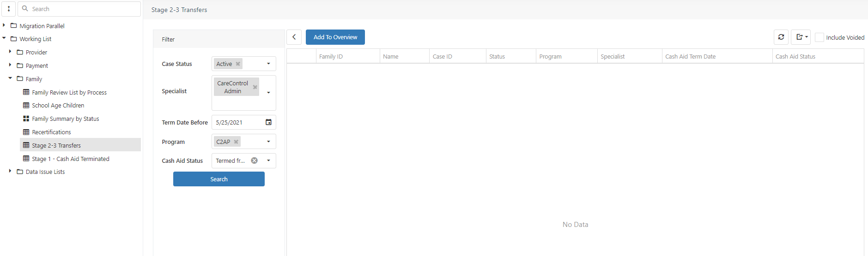Open the Program dropdown list
This screenshot has width=868, height=256.
268,142
